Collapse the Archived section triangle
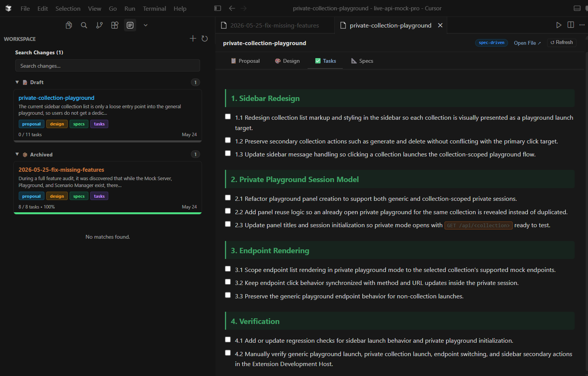 [17, 154]
